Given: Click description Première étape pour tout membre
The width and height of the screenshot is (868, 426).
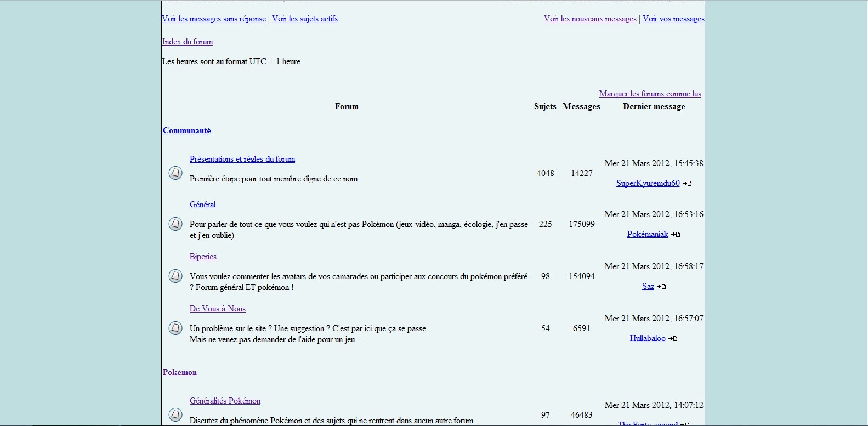Looking at the screenshot, I should coord(275,179).
